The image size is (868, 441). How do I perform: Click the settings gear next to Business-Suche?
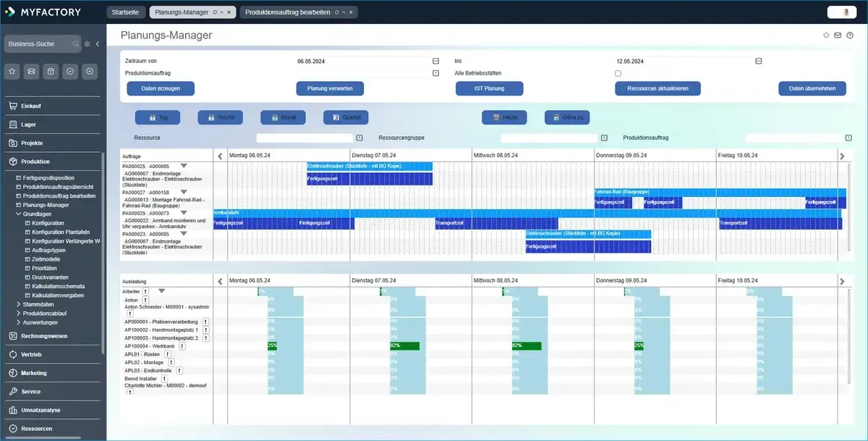click(x=87, y=44)
